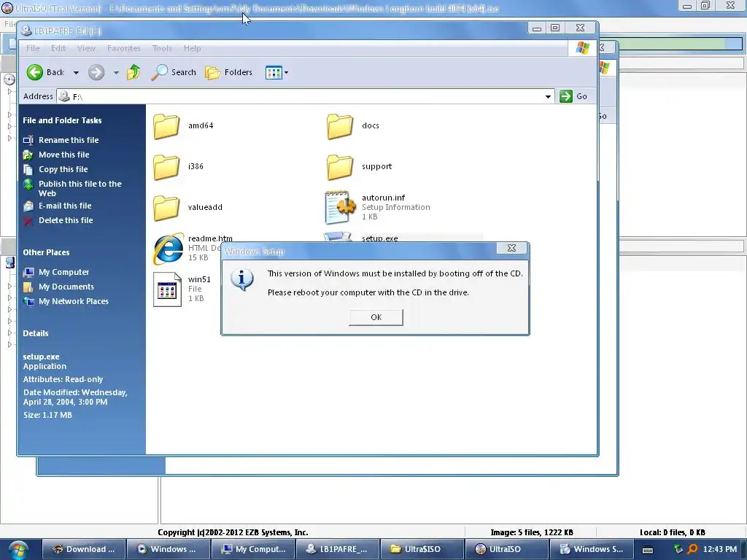This screenshot has height=560, width=747.
Task: Select the readme.htm Internet Explorer icon
Action: click(169, 248)
